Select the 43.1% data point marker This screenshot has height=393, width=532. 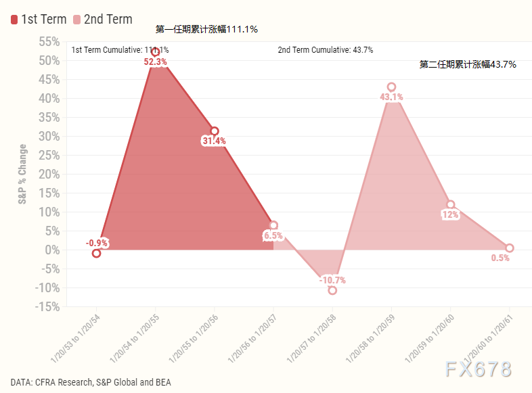click(391, 87)
